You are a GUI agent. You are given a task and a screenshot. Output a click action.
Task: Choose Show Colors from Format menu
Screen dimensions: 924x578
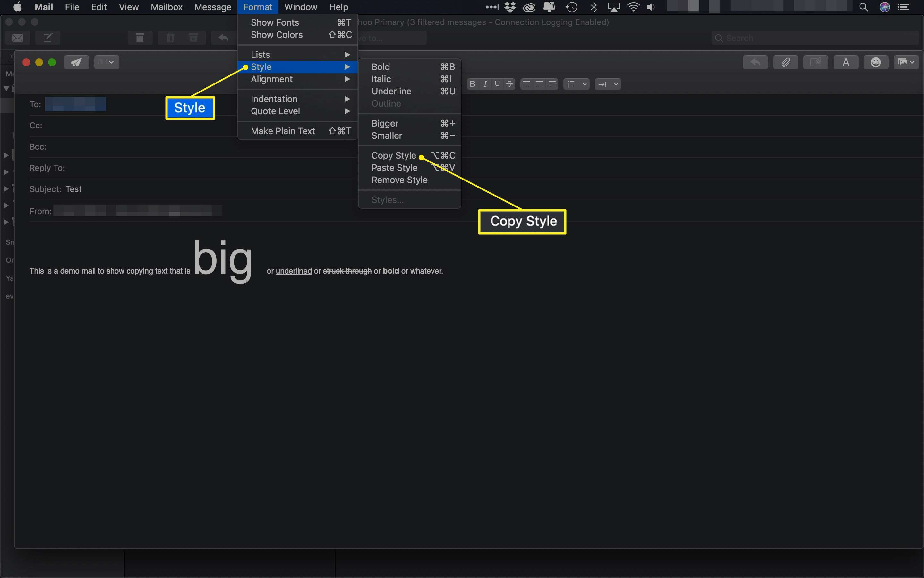(297, 35)
